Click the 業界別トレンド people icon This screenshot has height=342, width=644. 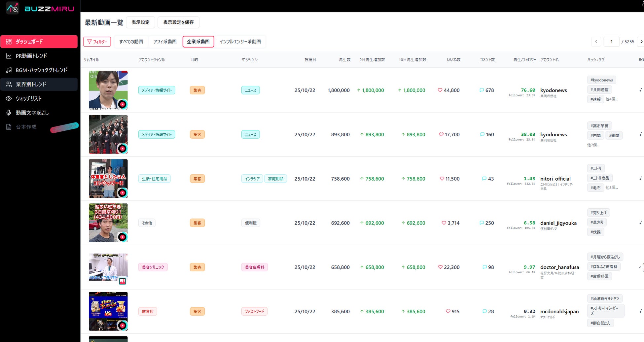click(9, 84)
